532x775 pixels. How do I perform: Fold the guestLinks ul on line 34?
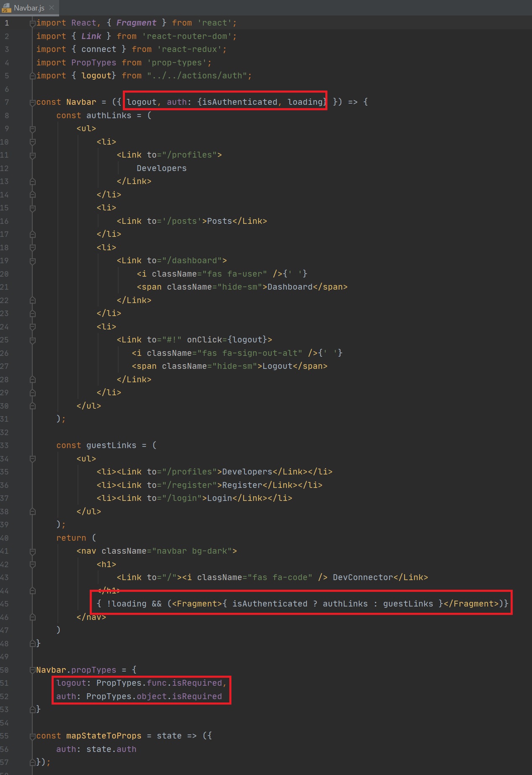[x=32, y=459]
